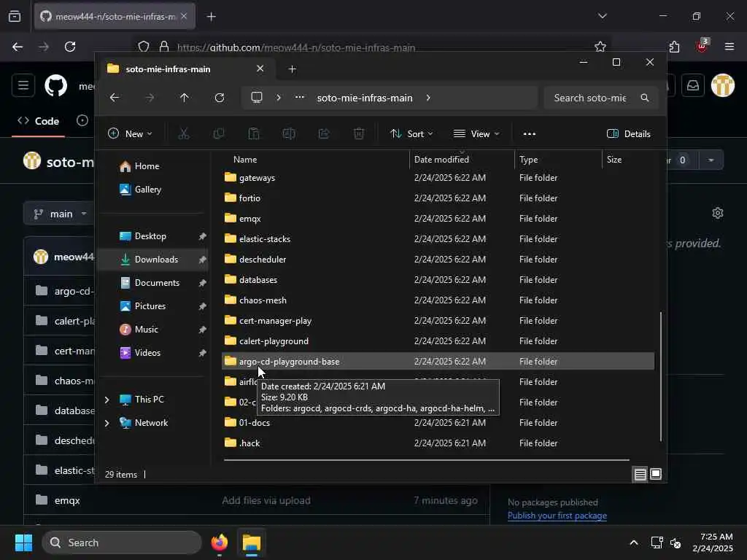Expand the This PC tree node
This screenshot has width=747, height=560.
click(107, 400)
